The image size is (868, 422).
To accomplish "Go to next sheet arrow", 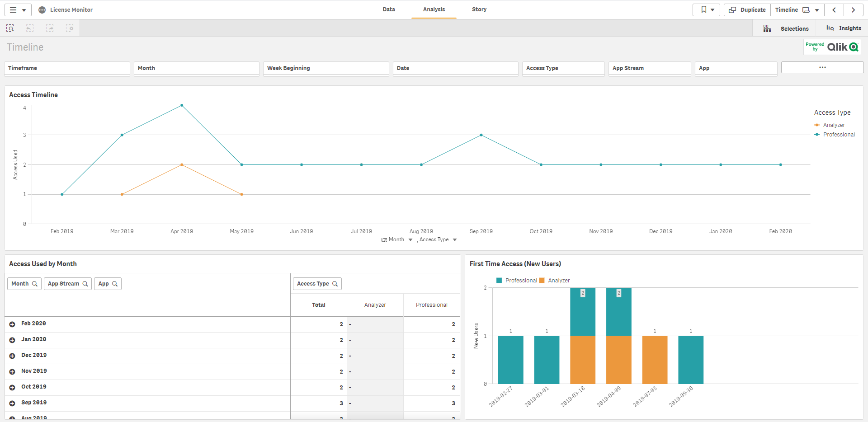I will click(853, 10).
